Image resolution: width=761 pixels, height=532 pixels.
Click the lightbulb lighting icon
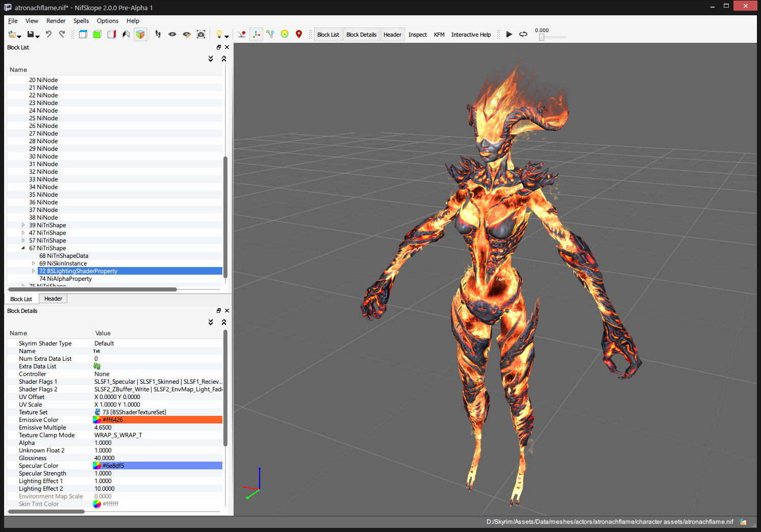(219, 34)
